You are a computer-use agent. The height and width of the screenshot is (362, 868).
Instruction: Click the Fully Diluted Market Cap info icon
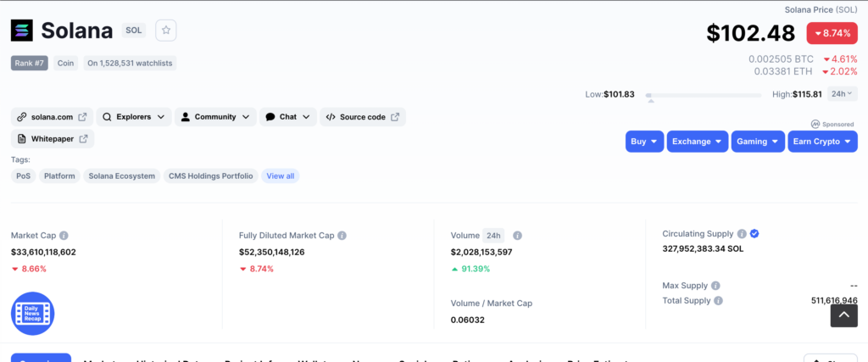tap(342, 236)
